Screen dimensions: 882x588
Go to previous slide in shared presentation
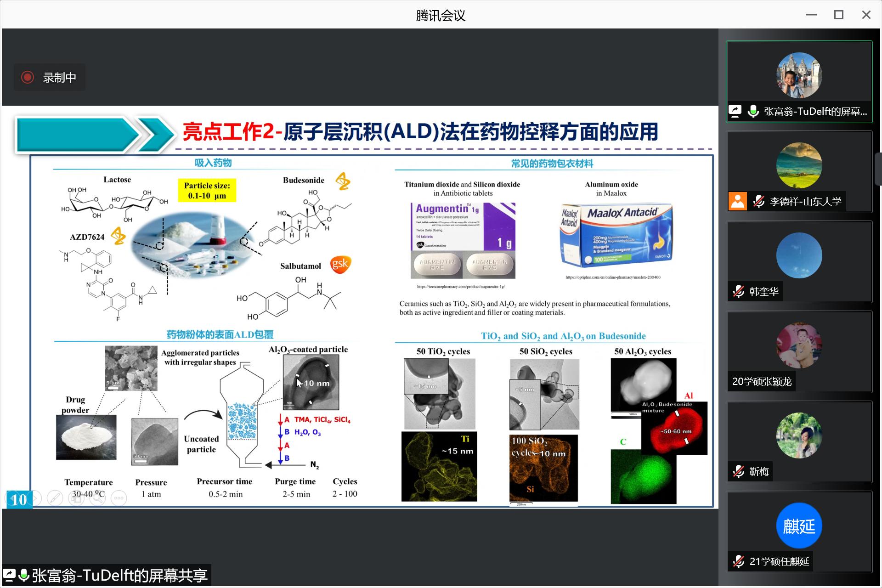pos(13,498)
